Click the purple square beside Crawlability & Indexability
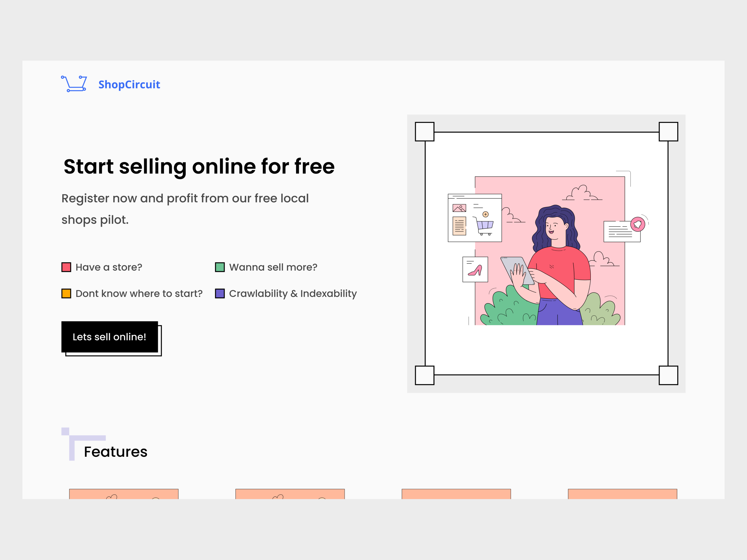 220,293
